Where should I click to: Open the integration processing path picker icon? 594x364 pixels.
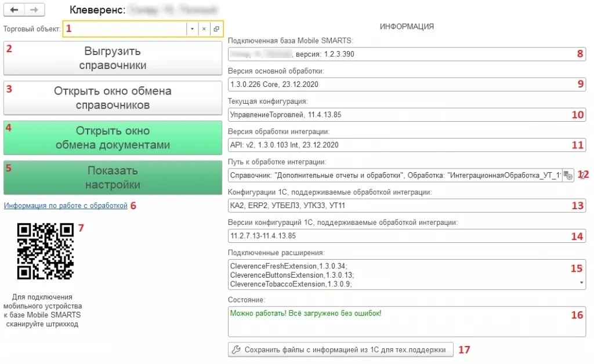click(568, 175)
